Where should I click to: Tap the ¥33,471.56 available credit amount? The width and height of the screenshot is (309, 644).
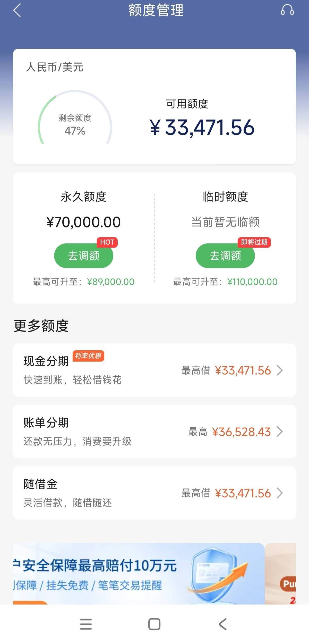[202, 128]
